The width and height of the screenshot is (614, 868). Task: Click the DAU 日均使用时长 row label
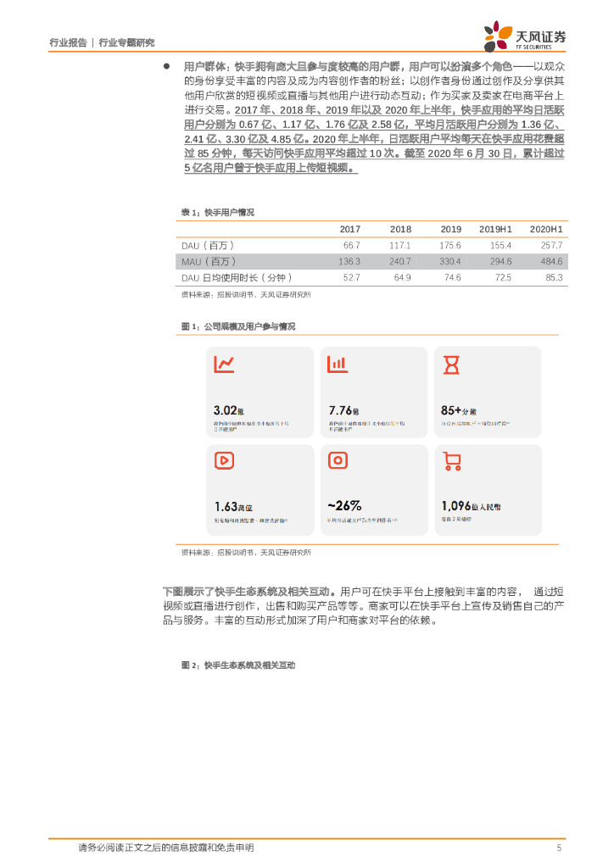tap(237, 277)
